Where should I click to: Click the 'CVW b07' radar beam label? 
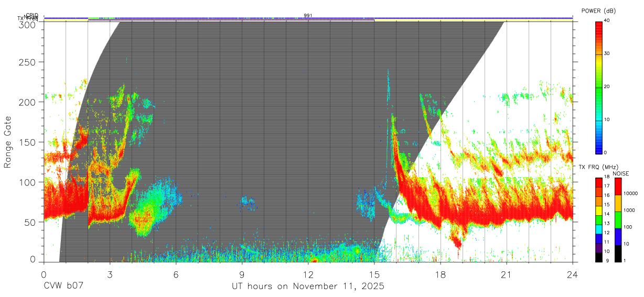pos(63,286)
